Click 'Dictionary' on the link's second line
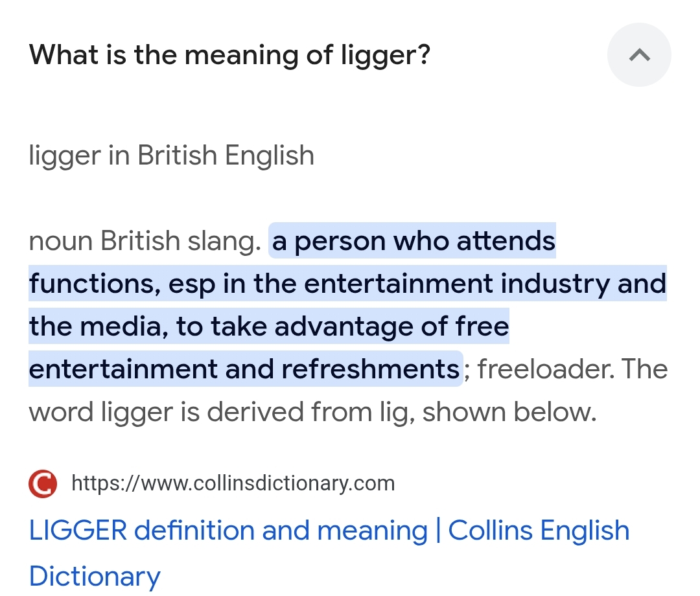 tap(95, 577)
